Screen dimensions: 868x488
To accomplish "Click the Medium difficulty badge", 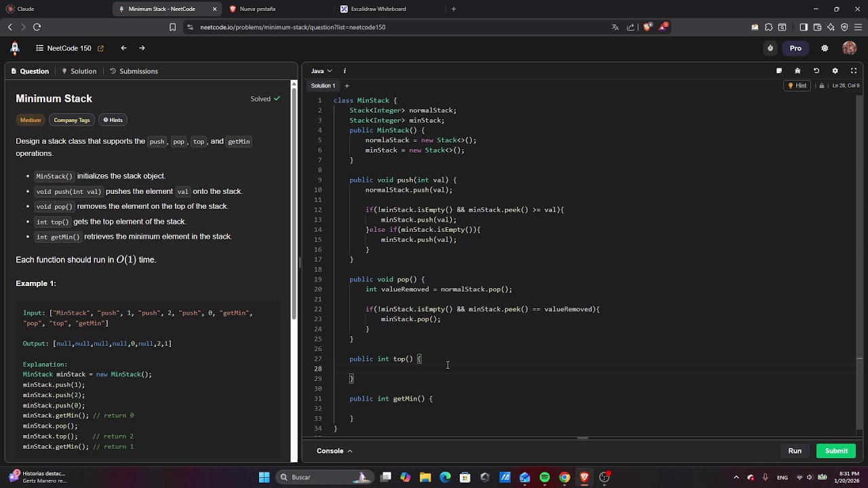I will (31, 120).
